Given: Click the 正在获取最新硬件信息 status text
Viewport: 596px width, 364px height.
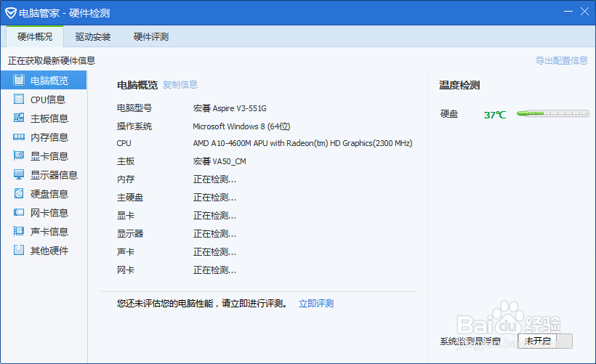Looking at the screenshot, I should pos(52,61).
